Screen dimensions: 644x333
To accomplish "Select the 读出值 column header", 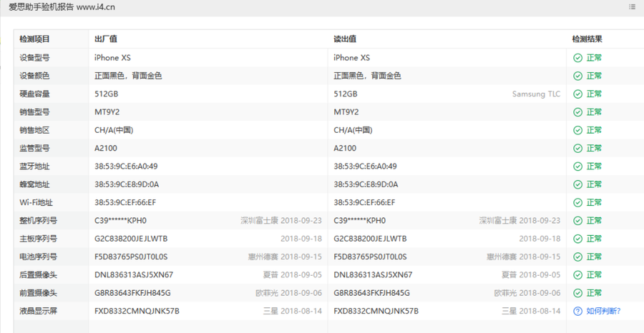I will [x=345, y=39].
